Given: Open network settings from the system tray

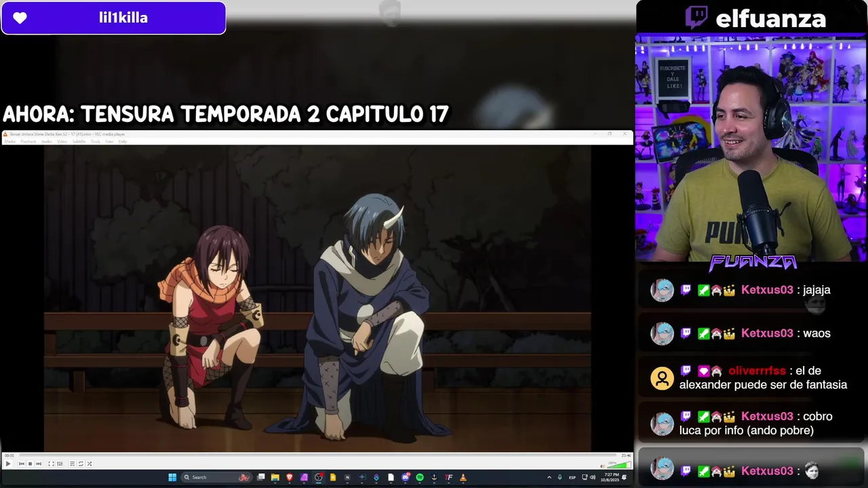Looking at the screenshot, I should [x=585, y=477].
